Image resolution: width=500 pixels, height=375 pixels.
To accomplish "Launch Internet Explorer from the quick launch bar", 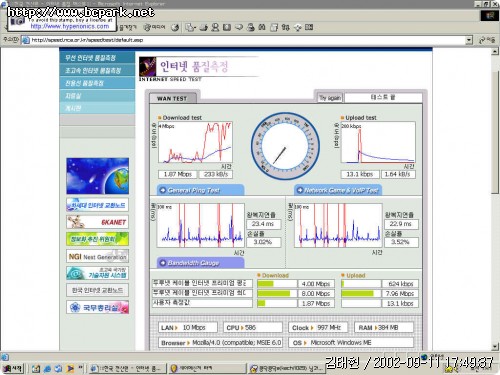I will pyautogui.click(x=47, y=369).
